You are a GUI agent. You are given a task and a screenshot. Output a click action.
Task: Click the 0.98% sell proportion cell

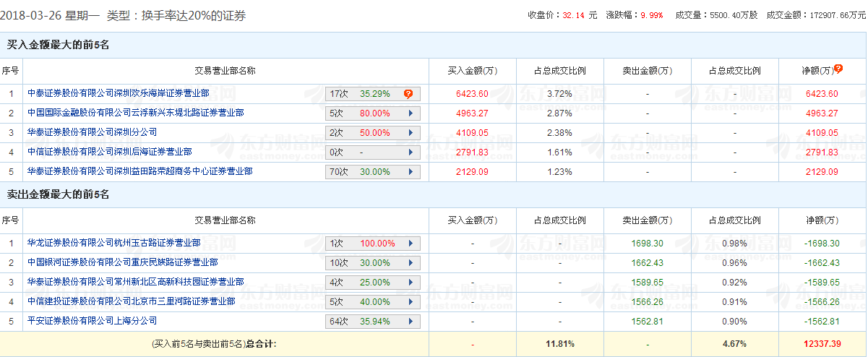[x=734, y=244]
